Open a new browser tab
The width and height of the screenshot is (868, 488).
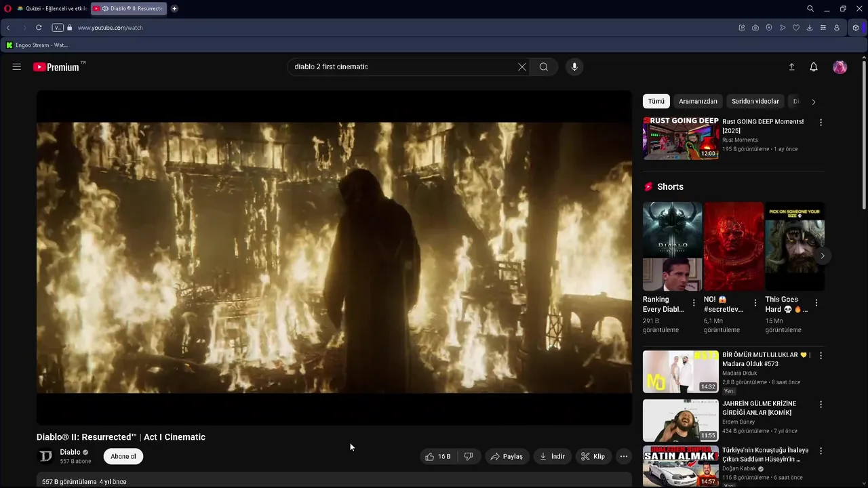point(174,9)
